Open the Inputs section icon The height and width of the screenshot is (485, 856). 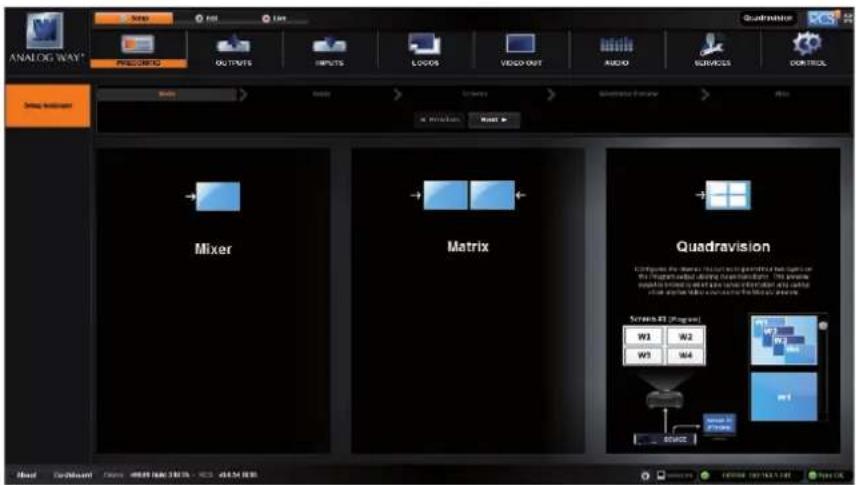pos(329,44)
